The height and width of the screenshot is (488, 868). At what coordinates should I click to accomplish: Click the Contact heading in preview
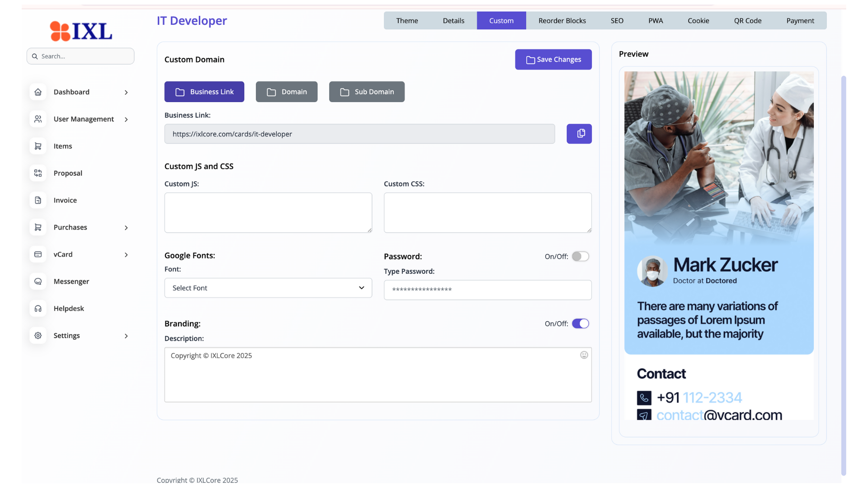pyautogui.click(x=661, y=374)
